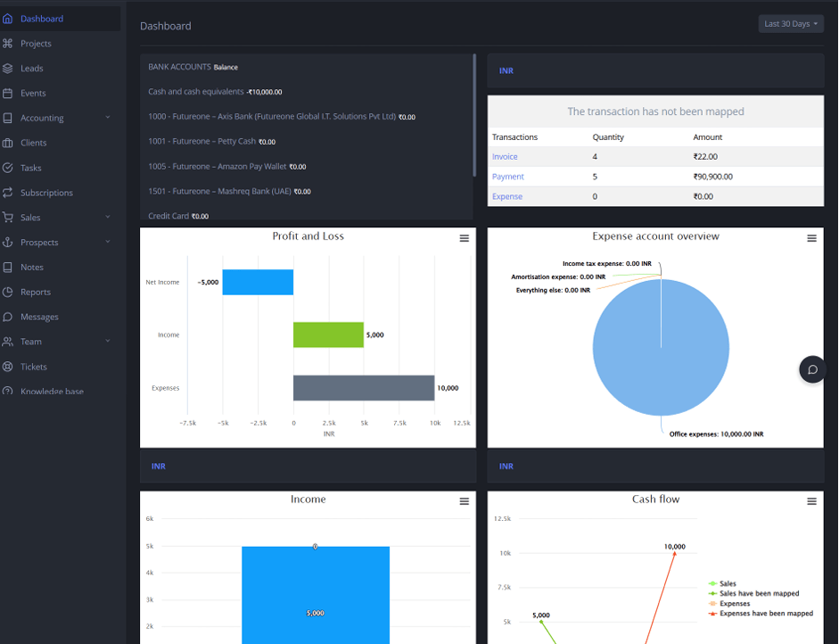This screenshot has height=644, width=839.
Task: Open the Last 30 Days dropdown
Action: pos(791,24)
